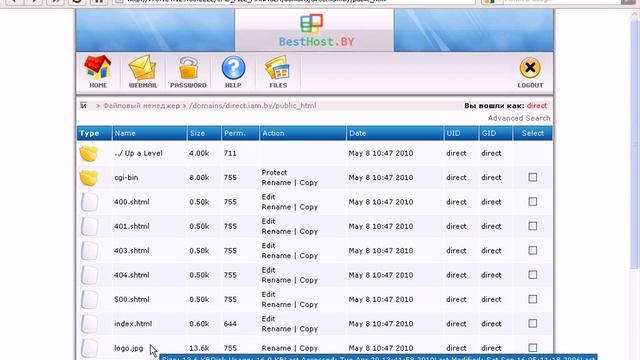Click the index.html file icon
The width and height of the screenshot is (640, 360).
89,324
